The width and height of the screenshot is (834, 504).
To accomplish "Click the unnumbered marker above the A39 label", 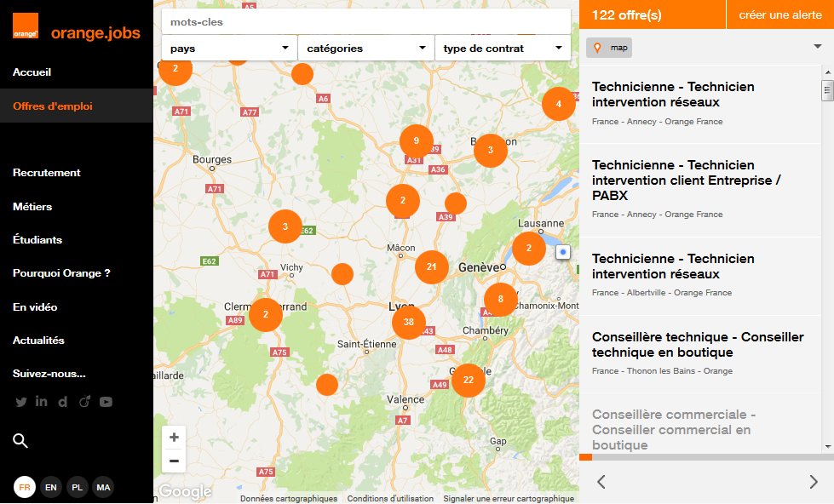I will pyautogui.click(x=455, y=203).
